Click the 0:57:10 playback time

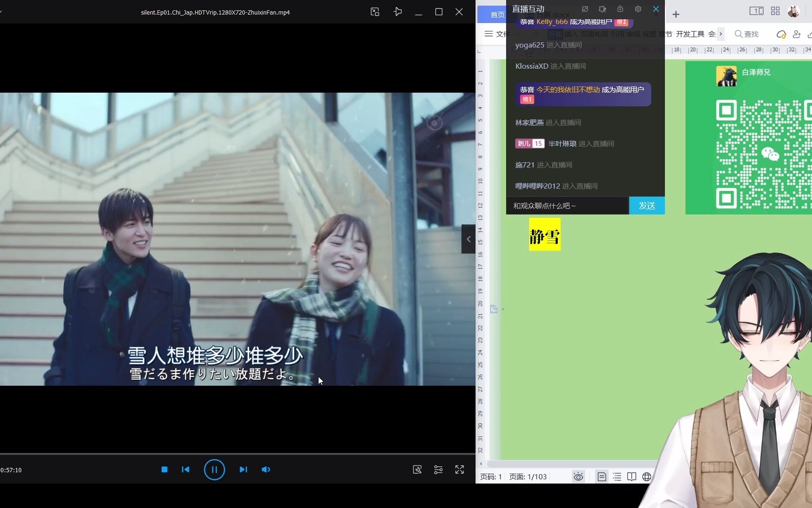(11, 470)
